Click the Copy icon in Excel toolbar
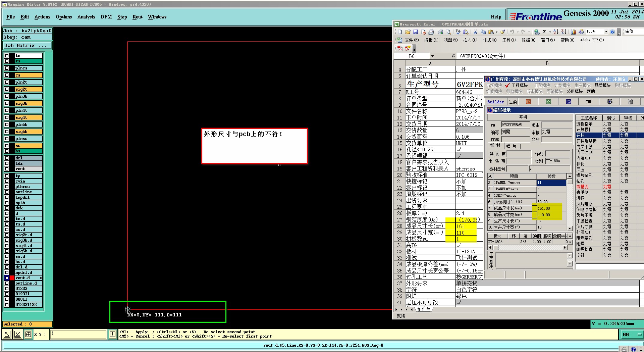The image size is (644, 352). (483, 32)
